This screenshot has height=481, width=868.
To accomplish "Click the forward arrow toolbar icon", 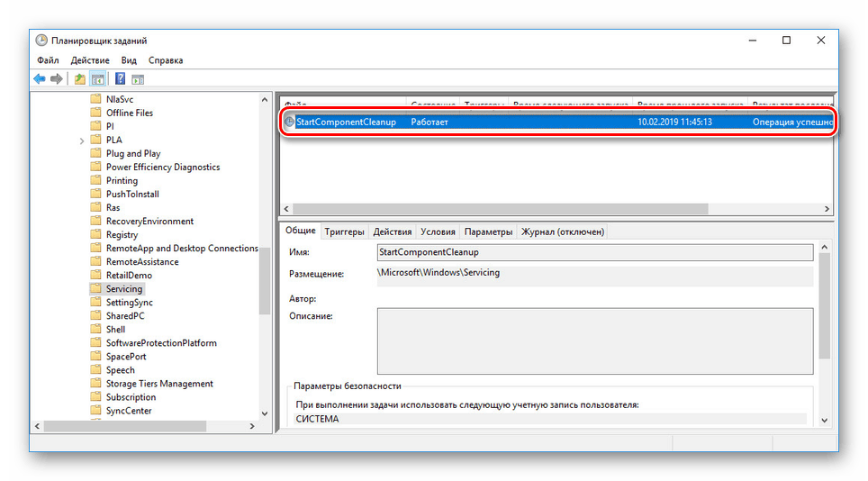I will tap(57, 79).
